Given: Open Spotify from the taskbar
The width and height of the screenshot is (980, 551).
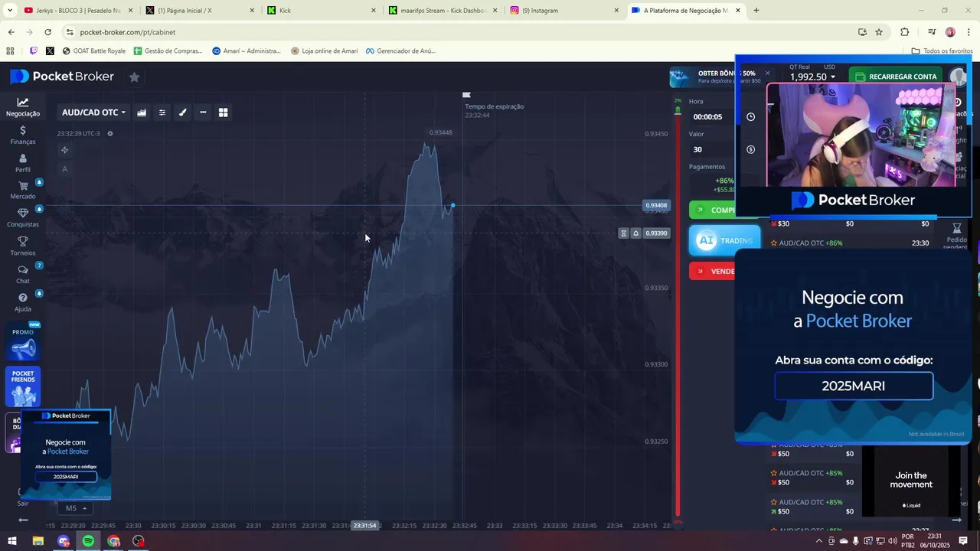Looking at the screenshot, I should click(88, 541).
